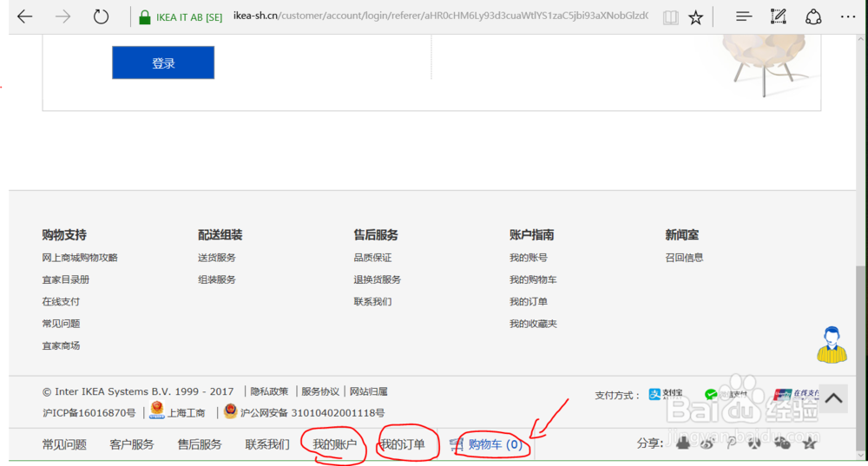
Task: Open 宜家目录册 link
Action: (66, 279)
